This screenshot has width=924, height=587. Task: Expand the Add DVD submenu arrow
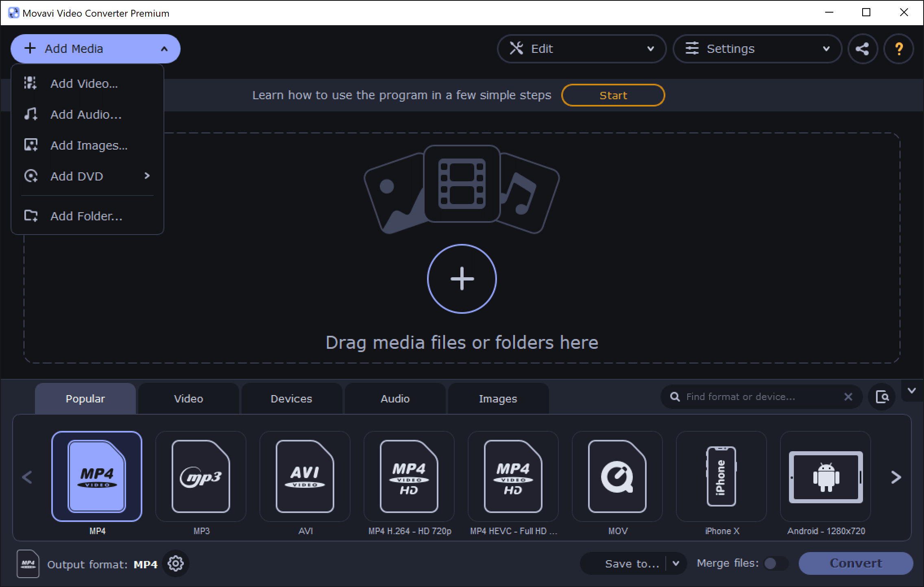(147, 176)
